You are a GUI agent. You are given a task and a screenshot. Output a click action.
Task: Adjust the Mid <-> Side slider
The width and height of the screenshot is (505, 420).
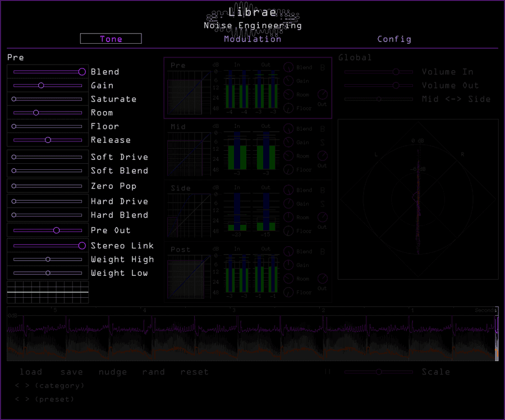378,99
